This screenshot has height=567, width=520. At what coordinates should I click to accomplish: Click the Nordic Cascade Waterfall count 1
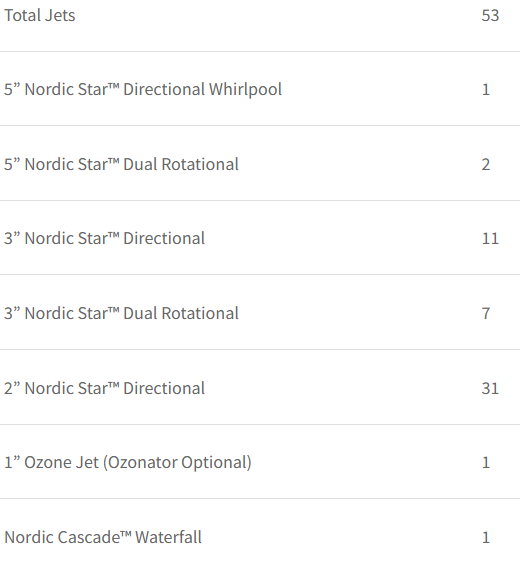click(x=486, y=537)
